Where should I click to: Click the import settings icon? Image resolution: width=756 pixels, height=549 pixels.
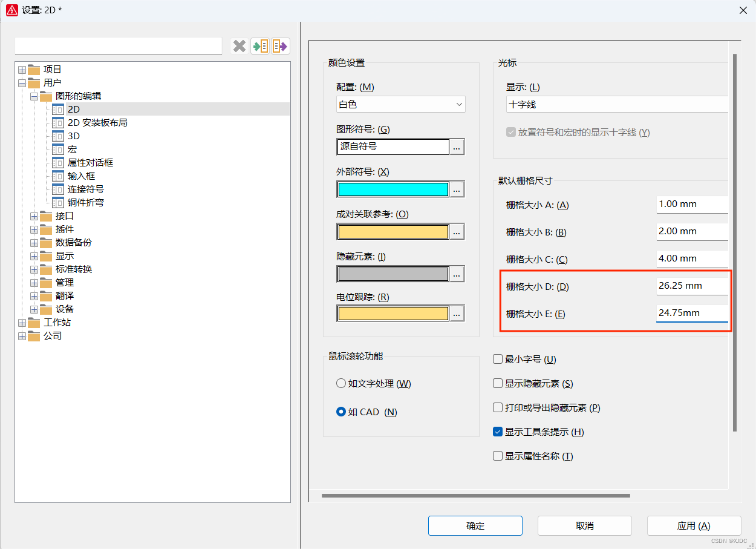[260, 46]
